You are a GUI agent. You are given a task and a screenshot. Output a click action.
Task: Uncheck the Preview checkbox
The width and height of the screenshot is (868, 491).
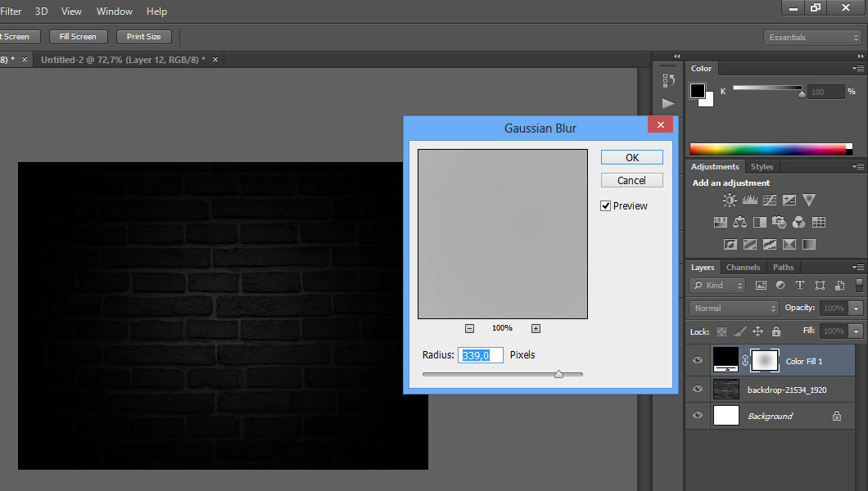(x=606, y=206)
